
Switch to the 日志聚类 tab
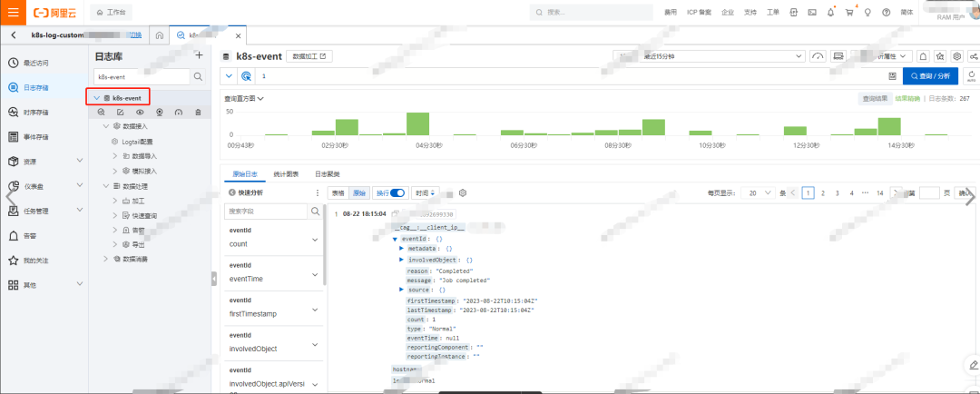(x=327, y=174)
